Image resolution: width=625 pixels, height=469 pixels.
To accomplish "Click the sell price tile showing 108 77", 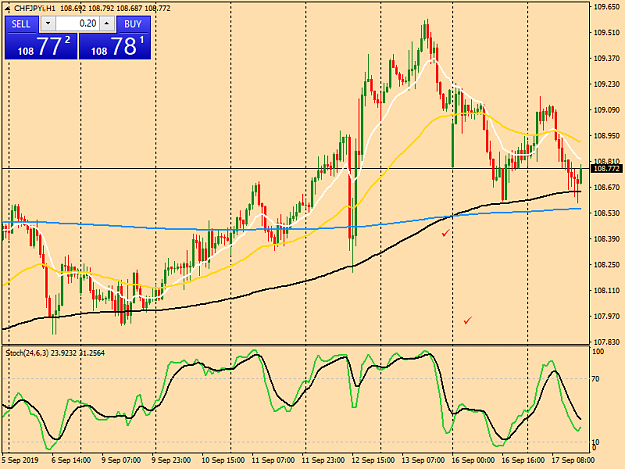I will pyautogui.click(x=41, y=46).
